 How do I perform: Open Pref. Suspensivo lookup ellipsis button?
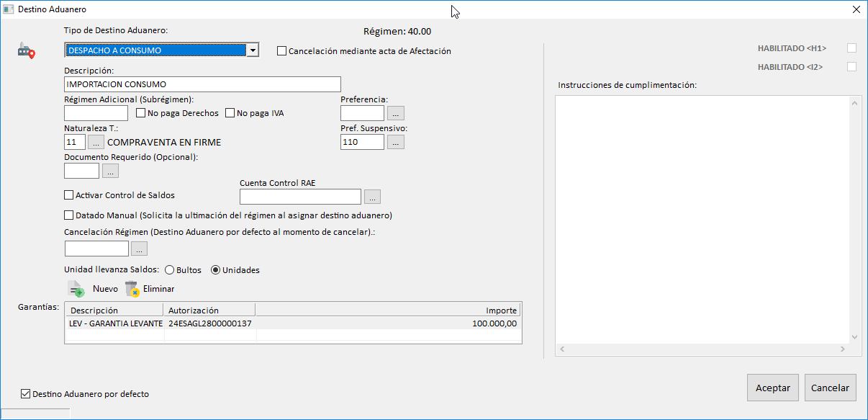pyautogui.click(x=396, y=142)
